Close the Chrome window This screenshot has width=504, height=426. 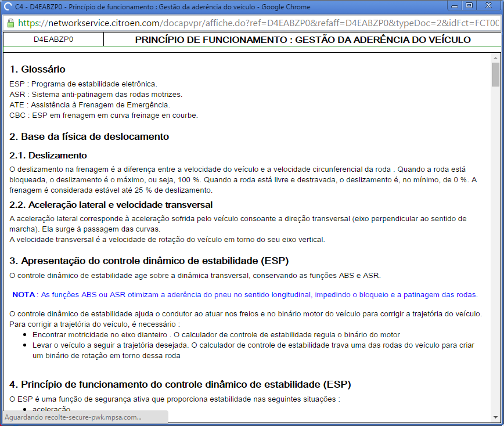(488, 5)
